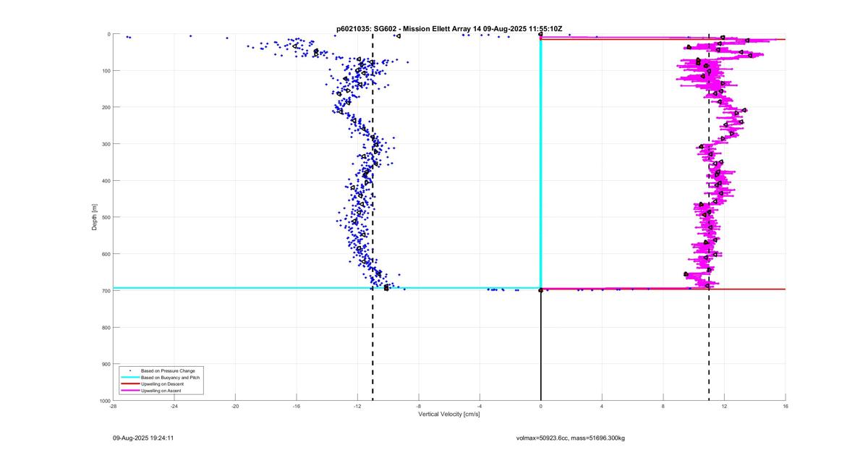Click the depth axis tick label '500'

coord(106,217)
